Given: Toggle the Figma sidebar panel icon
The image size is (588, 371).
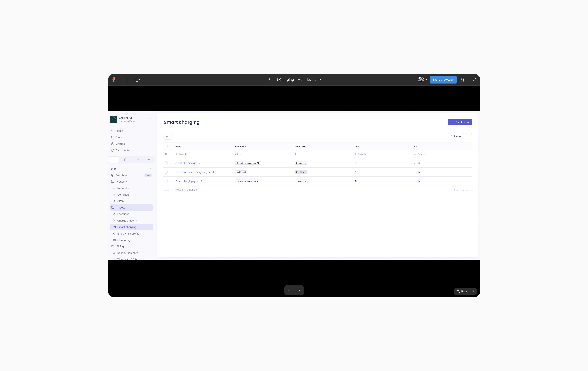Looking at the screenshot, I should click(126, 80).
